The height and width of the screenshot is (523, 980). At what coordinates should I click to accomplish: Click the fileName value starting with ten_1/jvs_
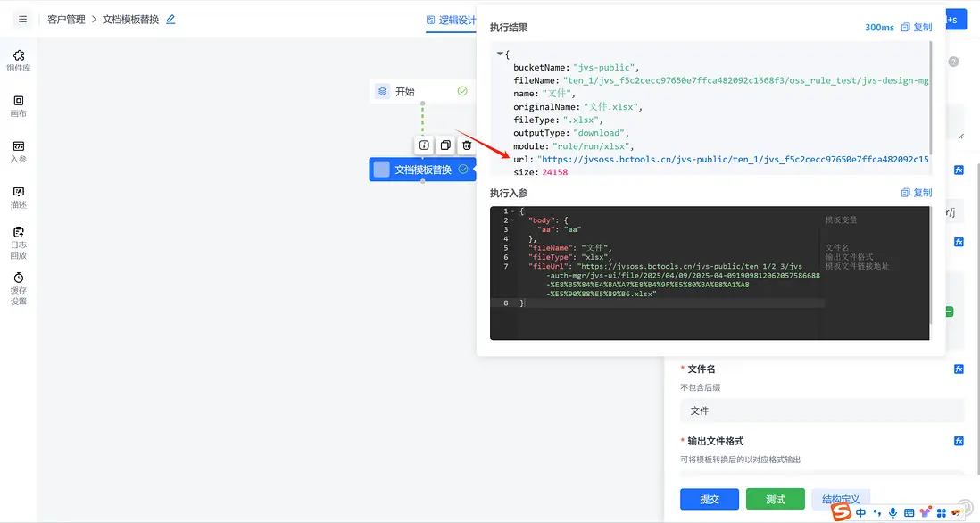pos(745,80)
